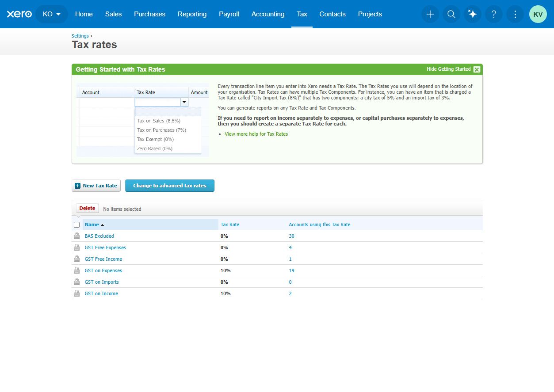Image resolution: width=554 pixels, height=392 pixels.
Task: Open the Reporting menu
Action: 192,14
